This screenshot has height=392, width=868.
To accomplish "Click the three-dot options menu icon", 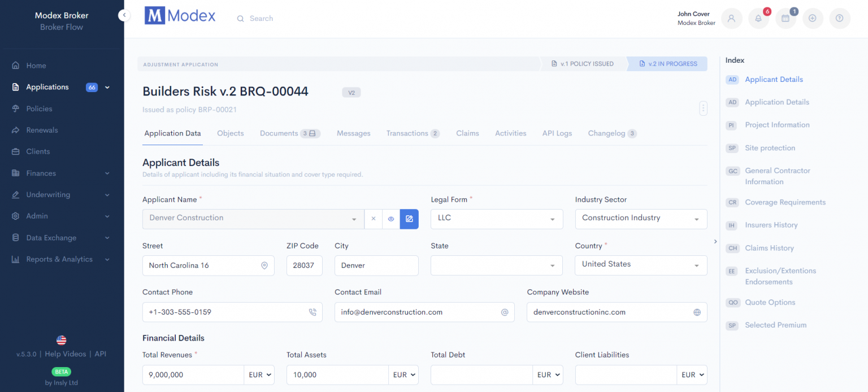I will [x=702, y=108].
